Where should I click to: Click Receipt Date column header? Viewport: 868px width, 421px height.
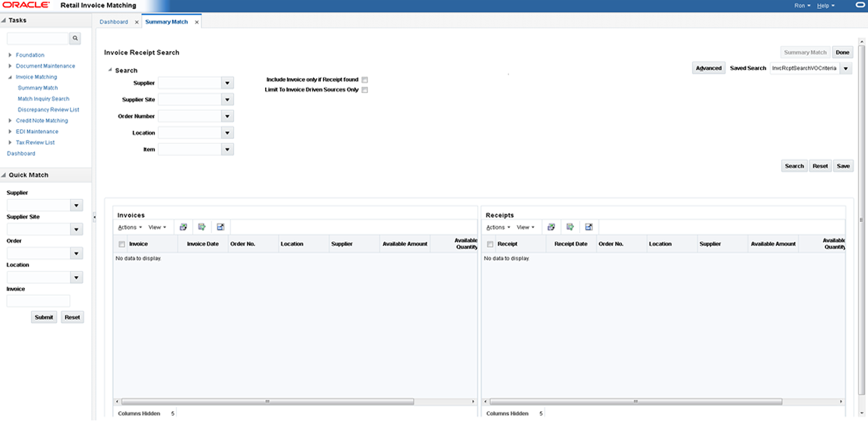[x=571, y=244]
